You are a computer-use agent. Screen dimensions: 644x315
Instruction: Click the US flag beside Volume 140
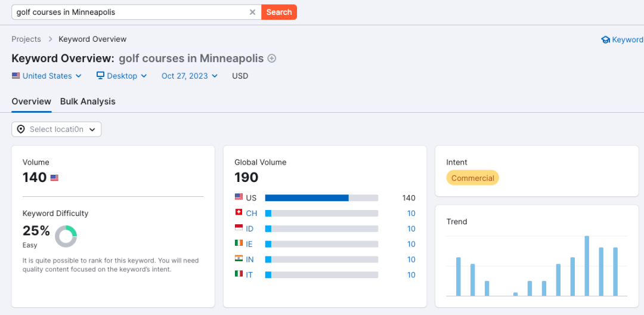click(54, 178)
